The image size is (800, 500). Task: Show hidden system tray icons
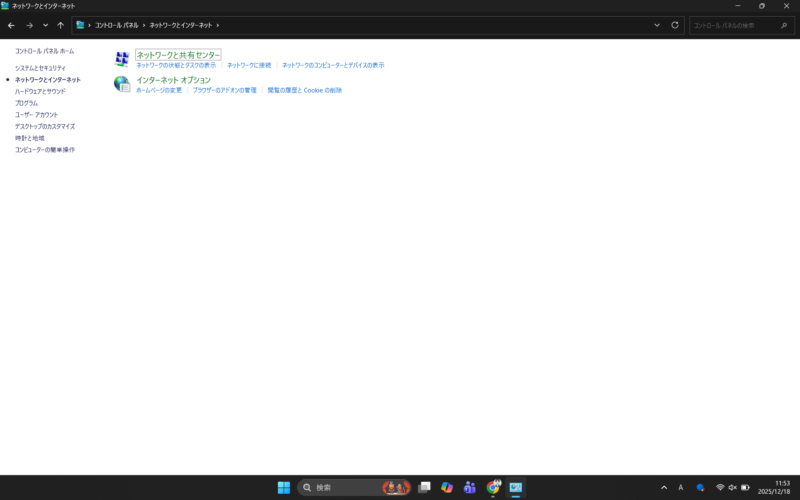click(664, 487)
